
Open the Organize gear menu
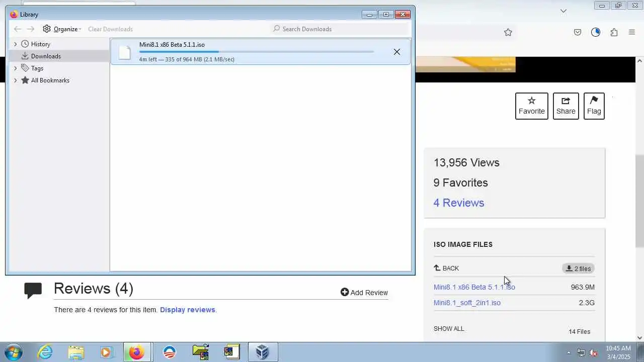pos(62,29)
